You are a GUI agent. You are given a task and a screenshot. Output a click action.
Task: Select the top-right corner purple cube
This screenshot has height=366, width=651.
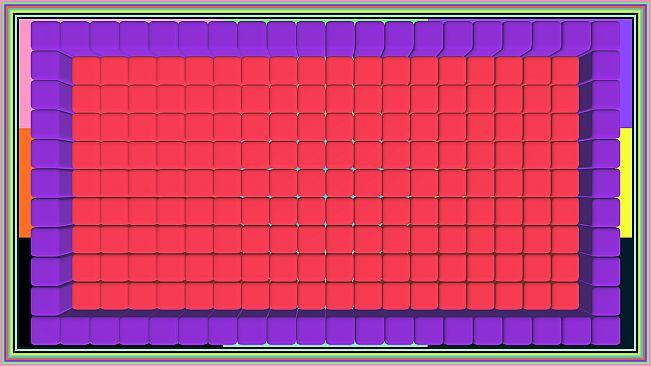tap(605, 36)
